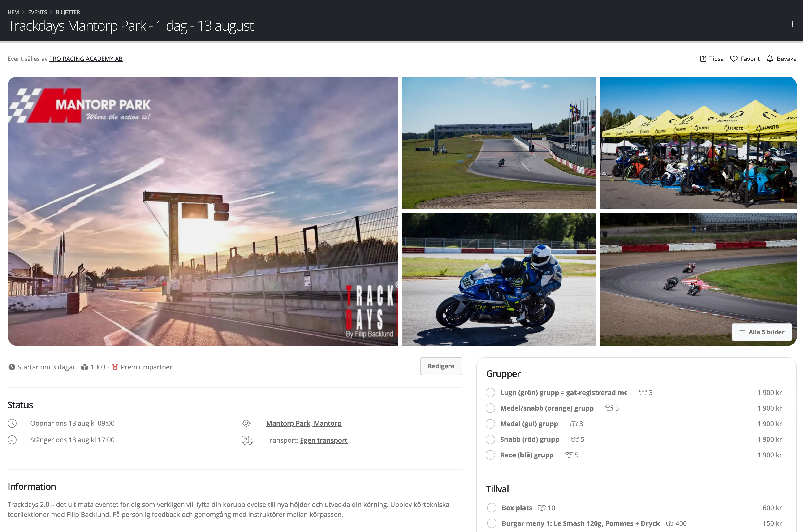Click the opening time clock icon
This screenshot has height=532, width=803.
[12, 423]
